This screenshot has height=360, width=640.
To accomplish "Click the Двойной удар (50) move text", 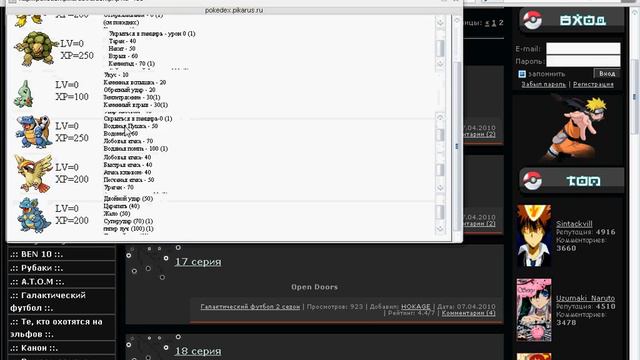I will click(128, 199).
